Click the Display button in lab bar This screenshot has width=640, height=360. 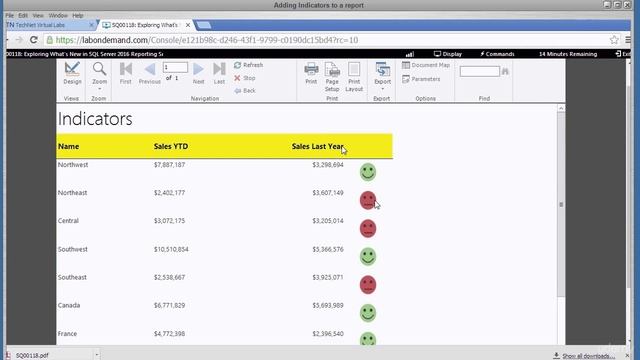(448, 54)
